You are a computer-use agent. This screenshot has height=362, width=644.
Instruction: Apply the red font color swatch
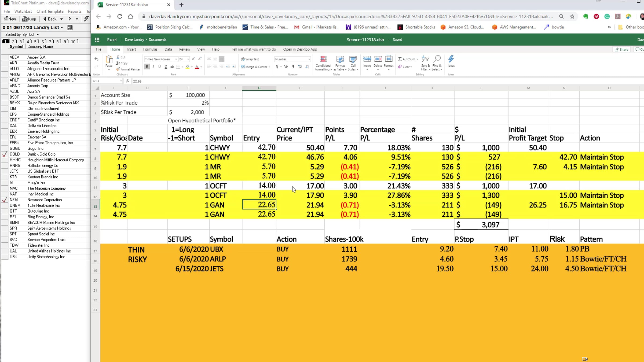(197, 67)
